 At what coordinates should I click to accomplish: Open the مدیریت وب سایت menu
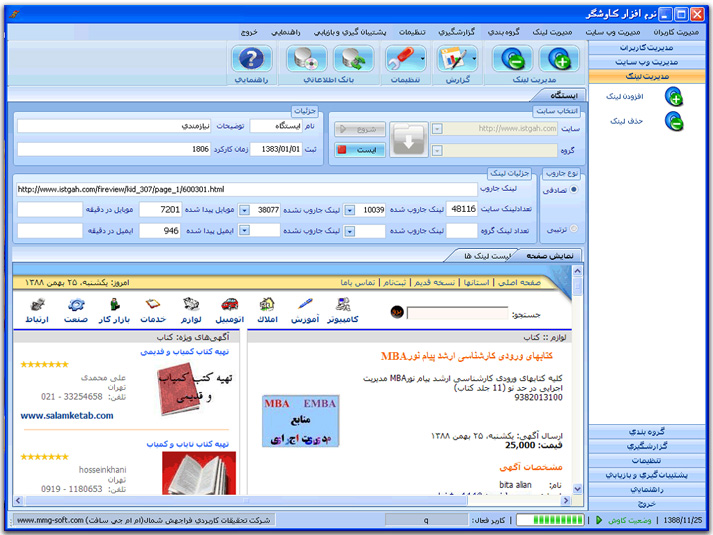[613, 32]
